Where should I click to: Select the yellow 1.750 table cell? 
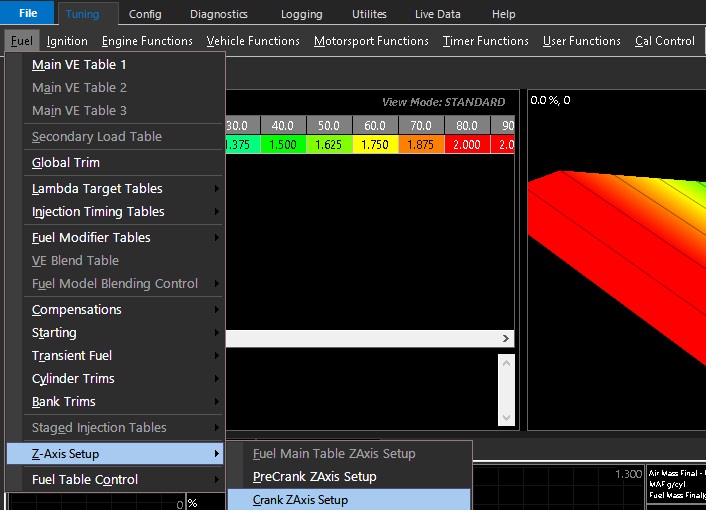click(x=375, y=144)
